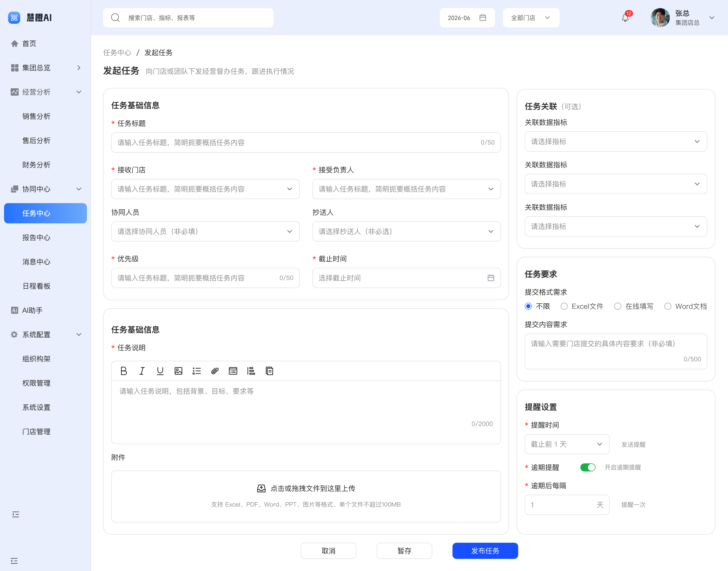
Task: Collapse the 经营分析 sidebar group
Action: 45,92
